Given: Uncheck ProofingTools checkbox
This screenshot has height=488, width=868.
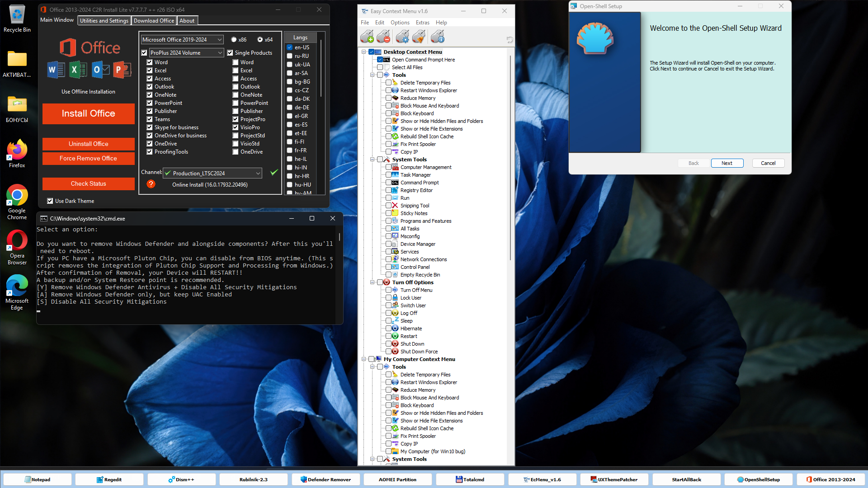Looking at the screenshot, I should (x=149, y=152).
